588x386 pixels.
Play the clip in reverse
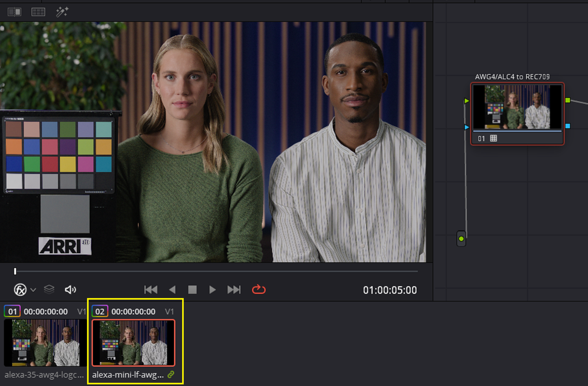click(172, 289)
